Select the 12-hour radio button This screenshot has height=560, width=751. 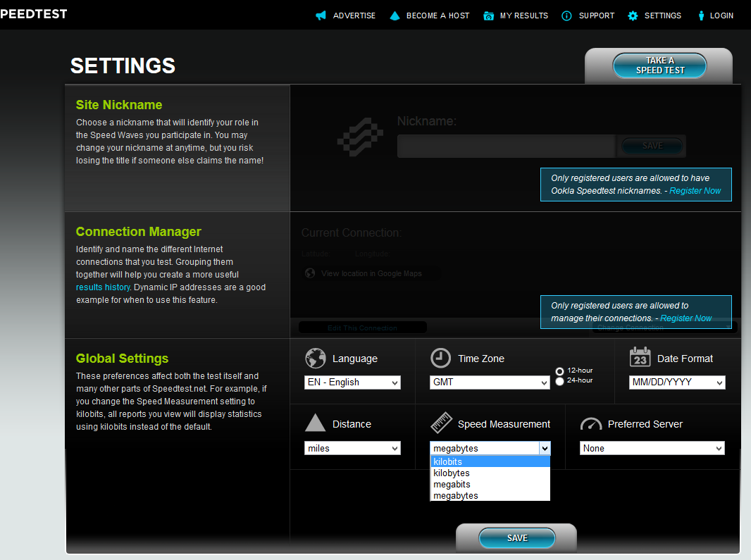[x=559, y=371]
